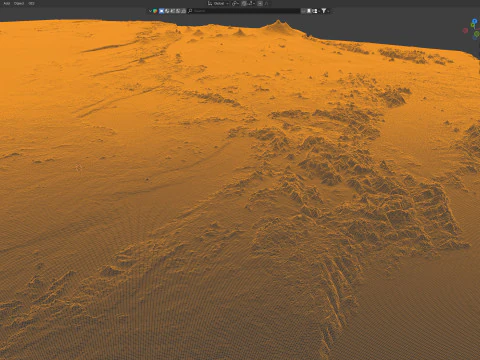Toggle proportional editing
Viewport: 480px width, 360px height.
(x=260, y=3)
